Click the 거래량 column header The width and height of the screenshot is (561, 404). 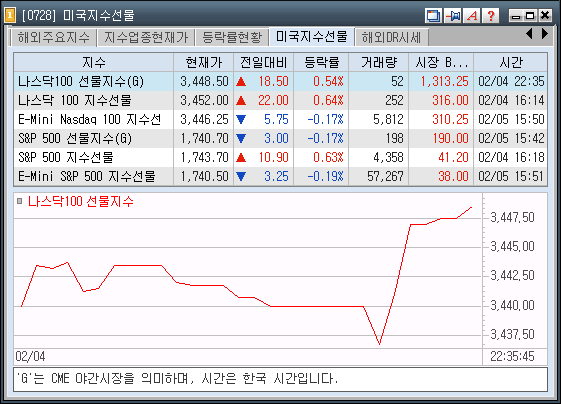(379, 62)
